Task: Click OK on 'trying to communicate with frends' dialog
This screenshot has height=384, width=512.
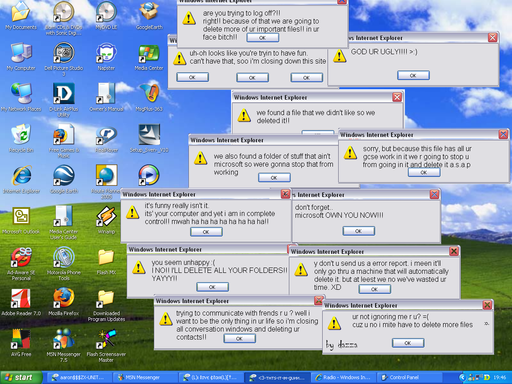Action: point(239,338)
